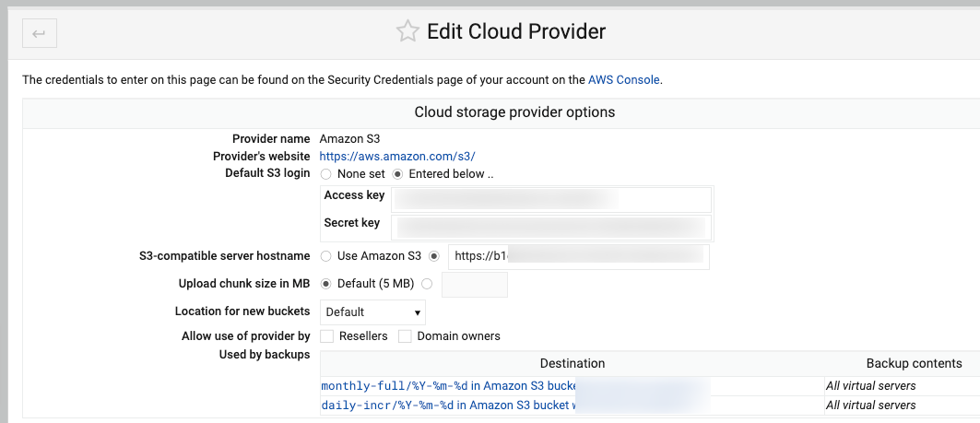980x423 pixels.
Task: Enable the Resellers checkbox
Action: click(x=327, y=336)
